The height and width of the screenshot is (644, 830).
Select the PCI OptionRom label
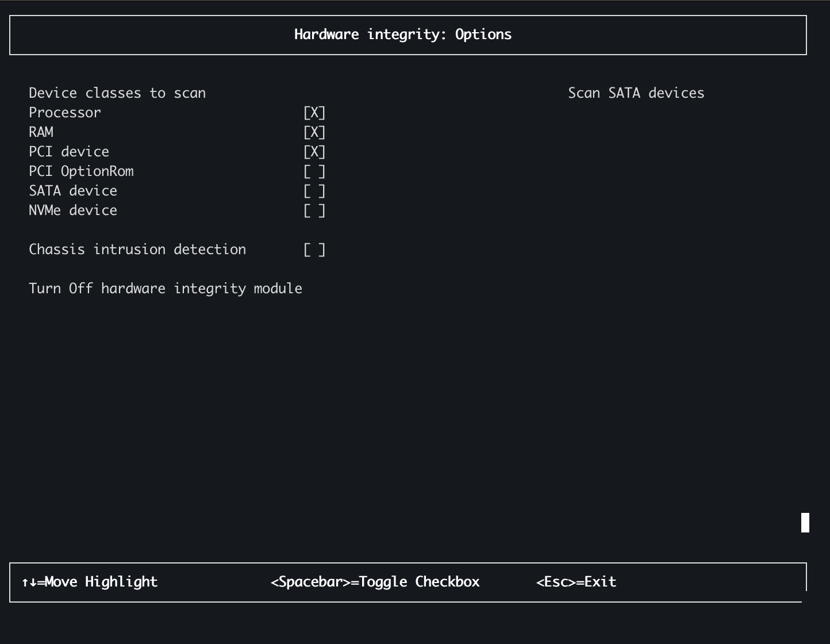tap(81, 171)
